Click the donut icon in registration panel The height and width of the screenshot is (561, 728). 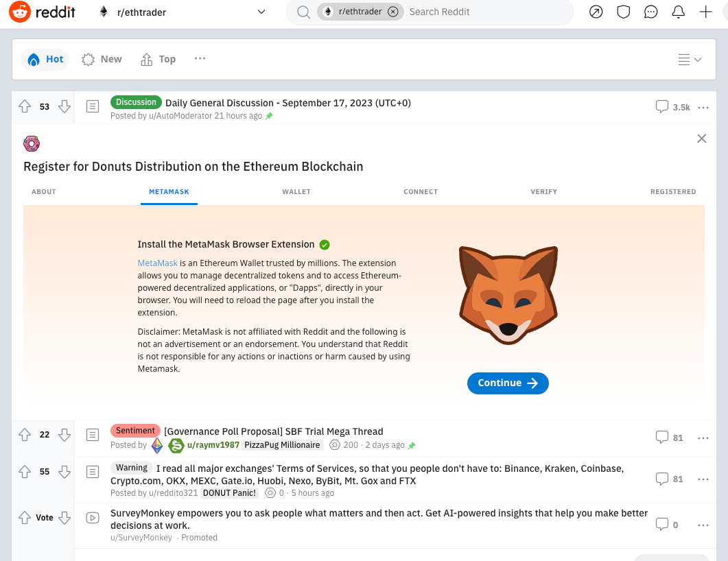pyautogui.click(x=32, y=144)
